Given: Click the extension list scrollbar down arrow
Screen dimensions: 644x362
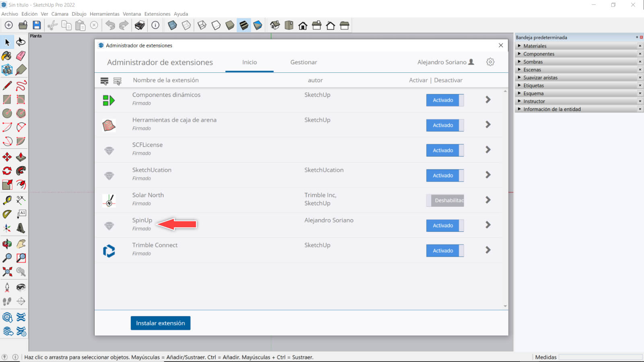Looking at the screenshot, I should [x=505, y=306].
